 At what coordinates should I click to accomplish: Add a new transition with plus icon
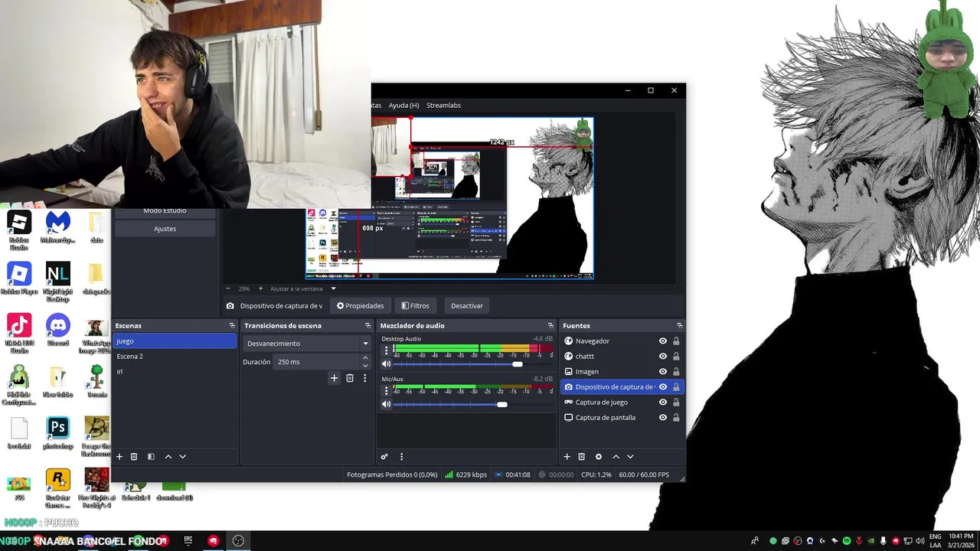pyautogui.click(x=334, y=378)
